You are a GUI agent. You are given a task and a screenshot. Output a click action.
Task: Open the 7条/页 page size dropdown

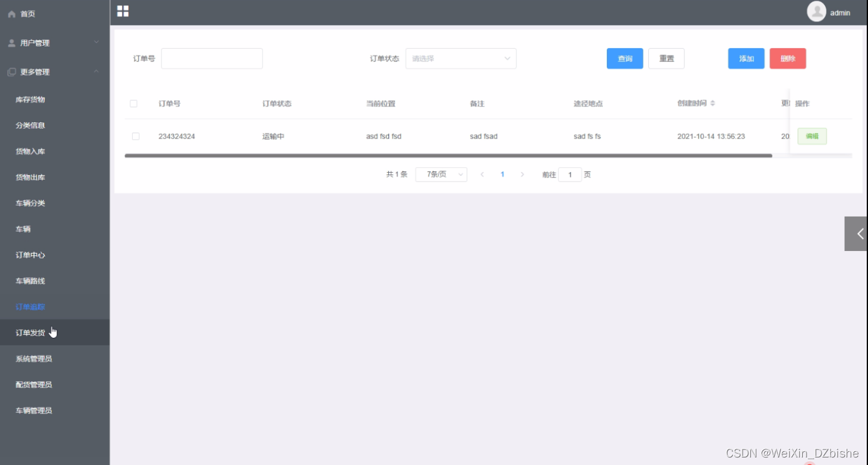click(441, 175)
